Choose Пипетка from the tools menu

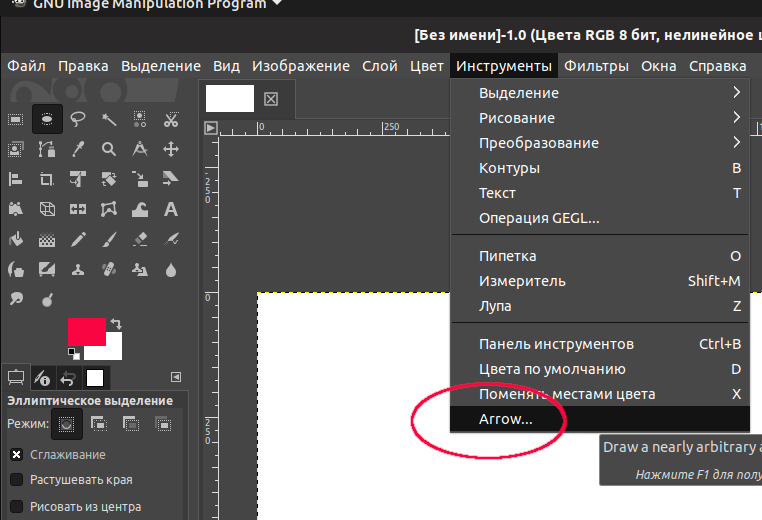[x=600, y=256]
